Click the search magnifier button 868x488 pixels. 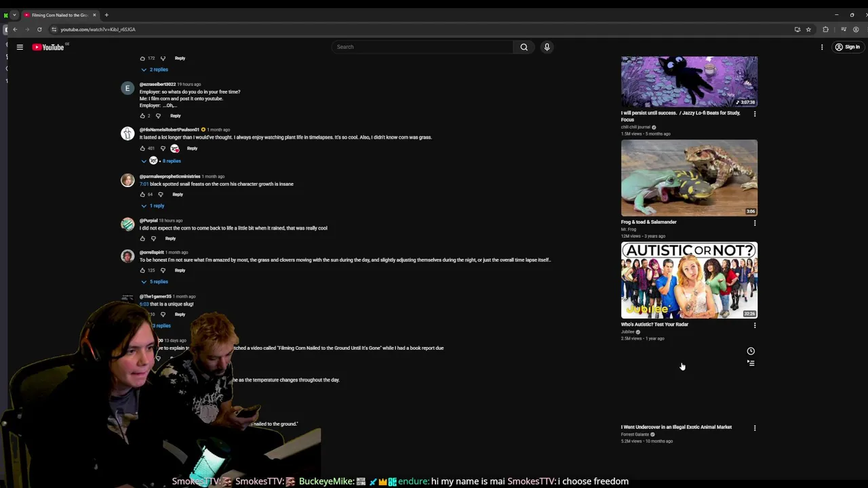pyautogui.click(x=524, y=47)
